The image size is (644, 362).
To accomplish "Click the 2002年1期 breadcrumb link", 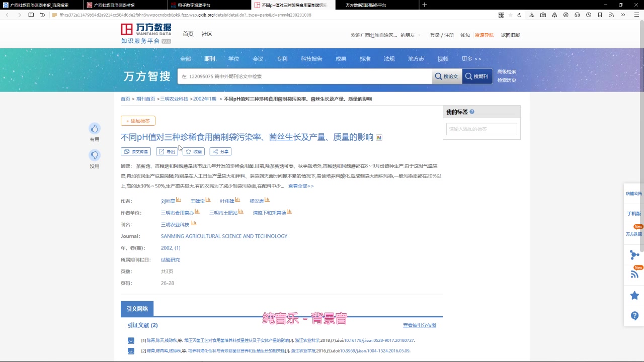I will coord(205,99).
